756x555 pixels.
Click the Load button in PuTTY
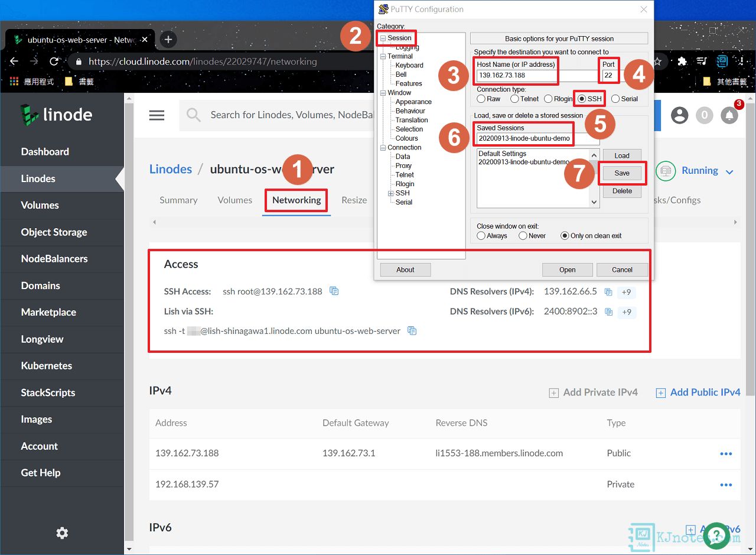click(x=622, y=155)
